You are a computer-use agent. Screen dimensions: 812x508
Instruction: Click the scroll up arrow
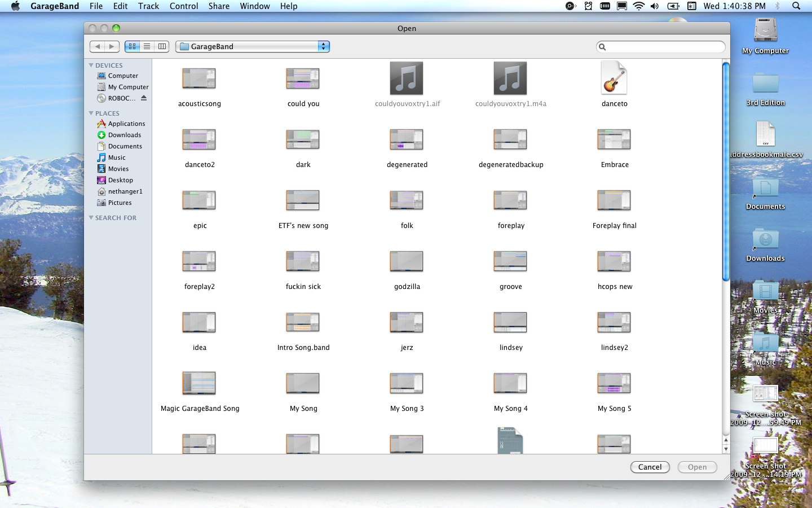(726, 440)
